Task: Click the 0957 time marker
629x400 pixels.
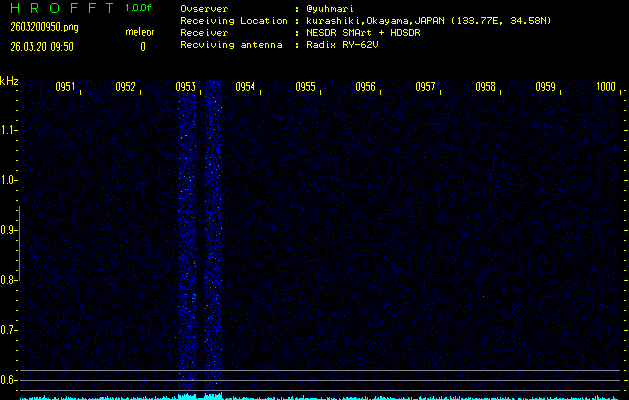Action: pos(425,87)
